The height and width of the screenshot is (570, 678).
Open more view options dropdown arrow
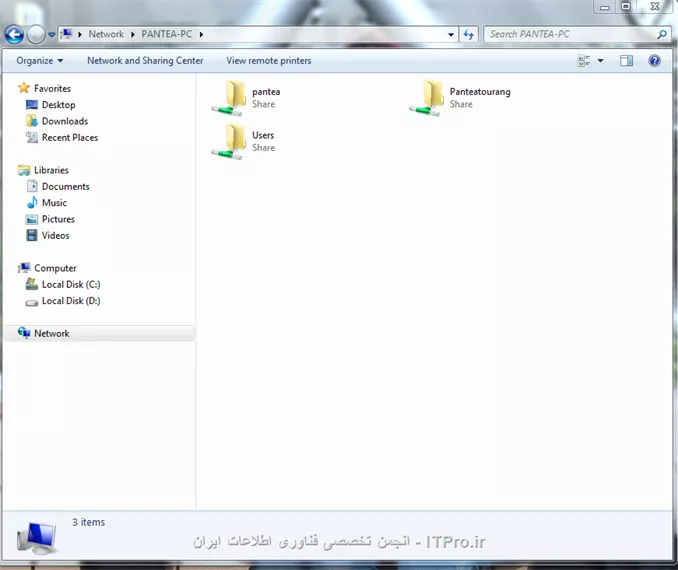[x=601, y=61]
